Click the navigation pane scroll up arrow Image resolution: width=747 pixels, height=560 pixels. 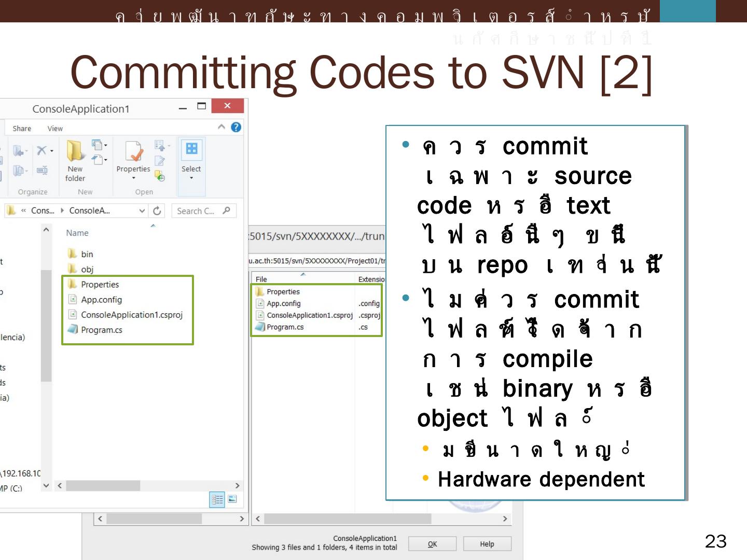pos(46,229)
